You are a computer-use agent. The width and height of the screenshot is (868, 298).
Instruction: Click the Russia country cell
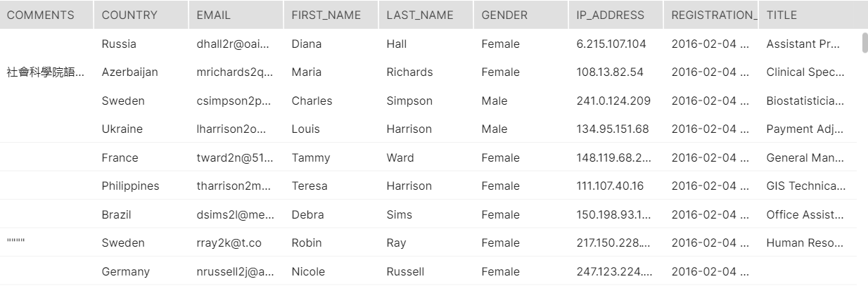coord(119,44)
